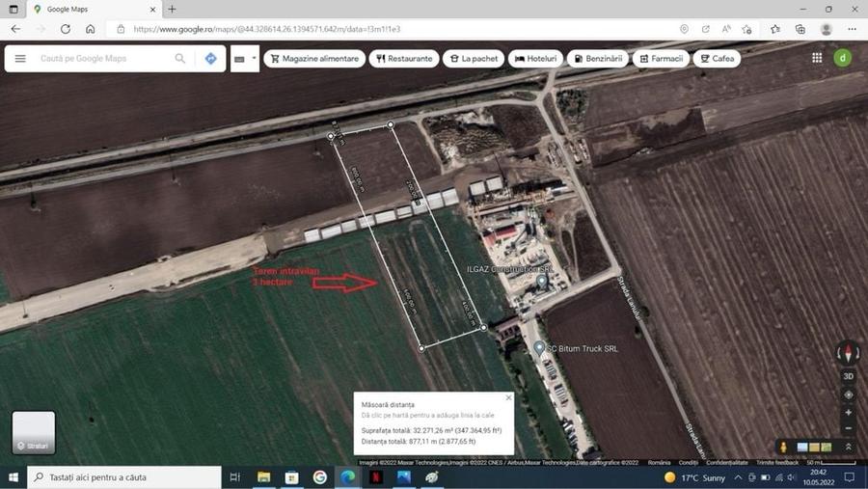Show your location on the map
This screenshot has height=489, width=868.
click(848, 394)
